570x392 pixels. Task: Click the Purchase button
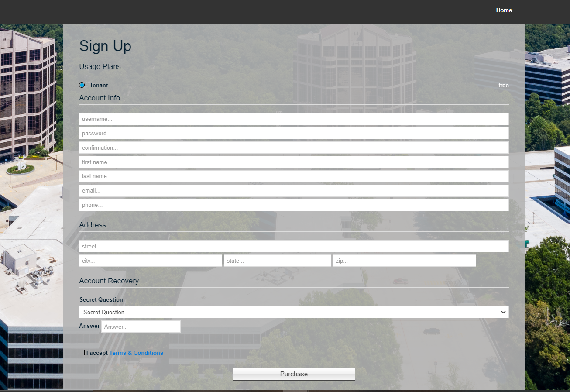tap(294, 374)
